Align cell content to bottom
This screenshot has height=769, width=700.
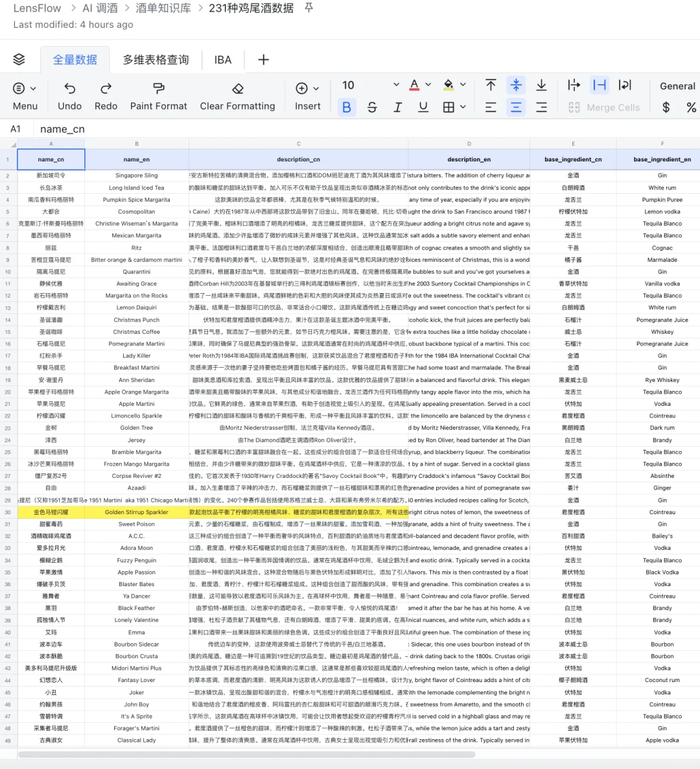tap(541, 85)
